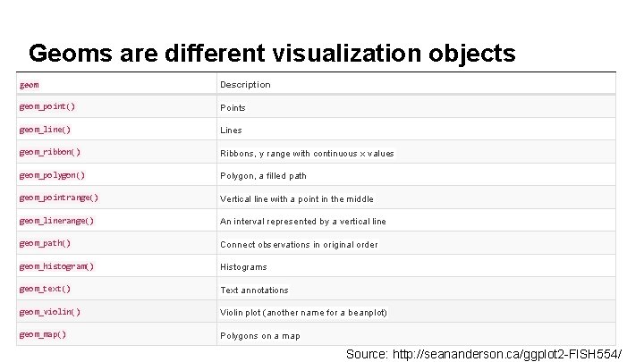Select "Vertical line with a point" description

297,199
